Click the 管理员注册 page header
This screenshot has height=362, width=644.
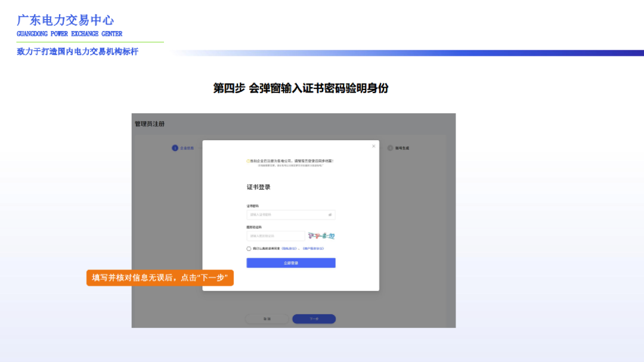[x=148, y=123]
